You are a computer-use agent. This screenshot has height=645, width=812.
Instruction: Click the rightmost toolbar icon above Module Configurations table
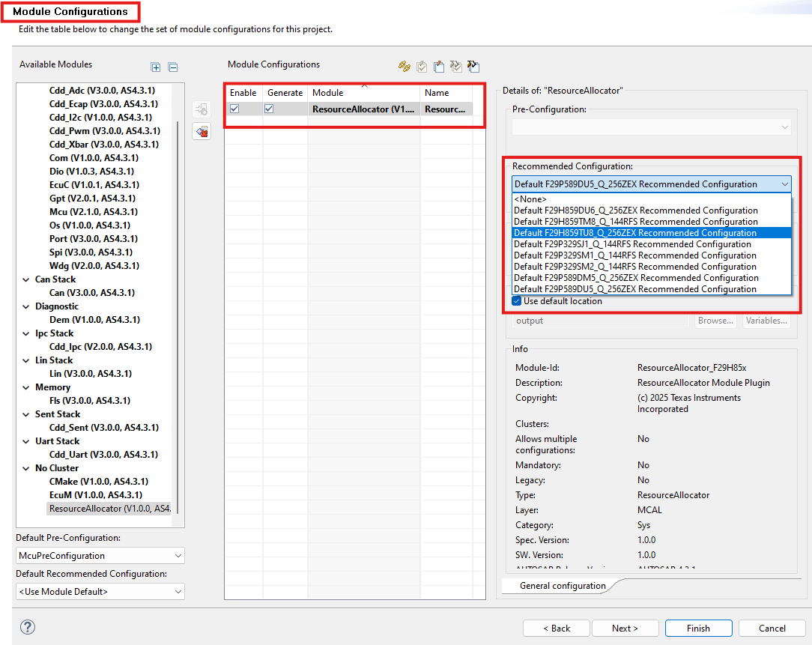tap(473, 66)
